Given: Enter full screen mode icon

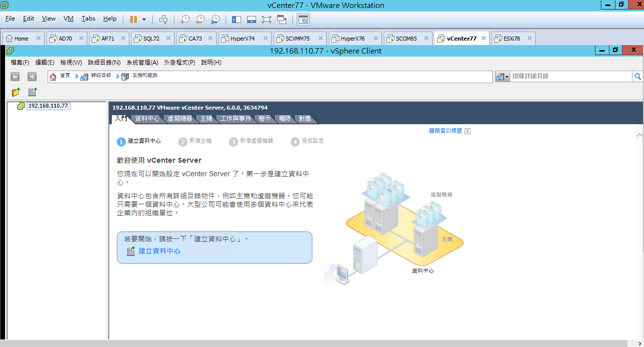Looking at the screenshot, I should pyautogui.click(x=267, y=20).
